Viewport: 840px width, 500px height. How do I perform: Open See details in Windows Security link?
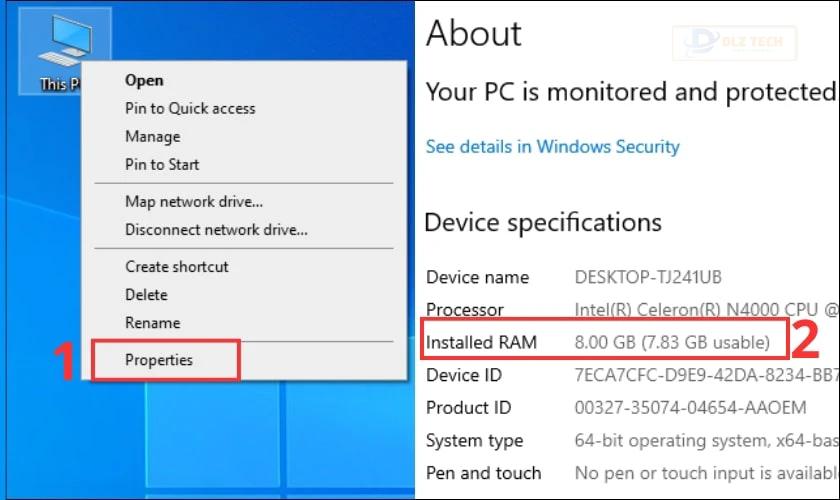coord(552,147)
